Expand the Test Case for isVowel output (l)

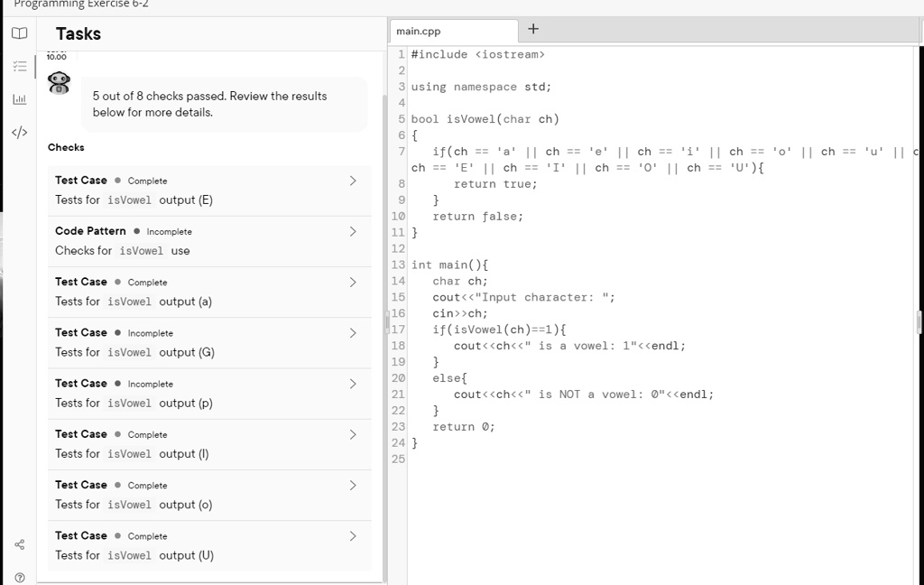tap(353, 433)
